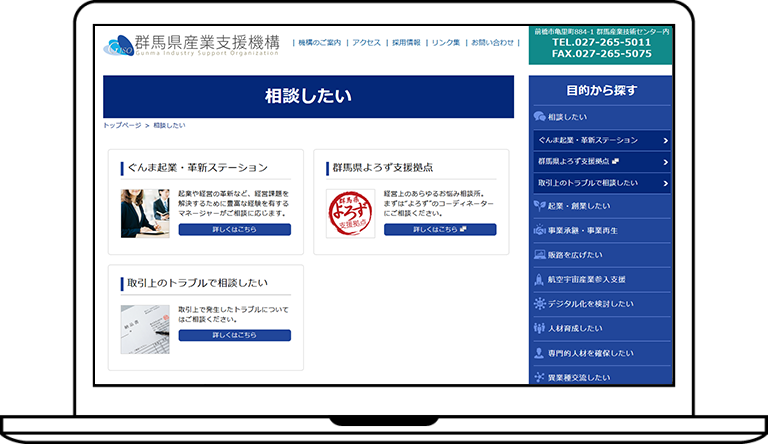768x444 pixels.
Task: Click the laptop icon beside 販路を広げたい
Action: click(x=539, y=255)
